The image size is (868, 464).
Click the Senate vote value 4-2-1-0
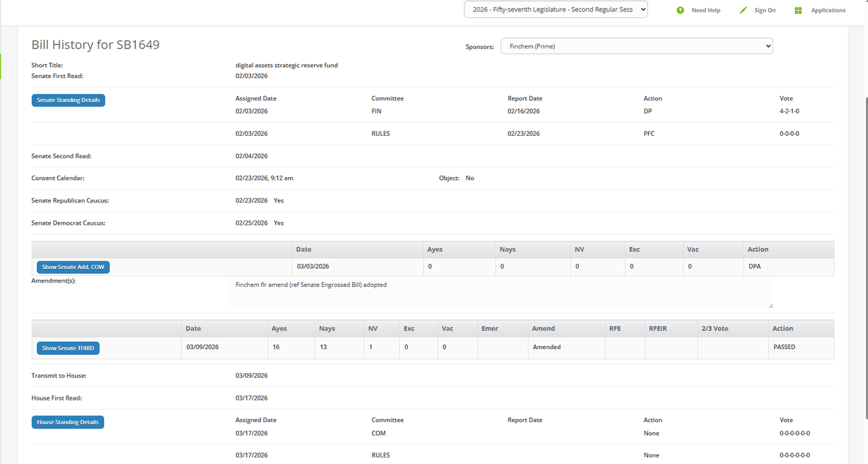pyautogui.click(x=790, y=111)
